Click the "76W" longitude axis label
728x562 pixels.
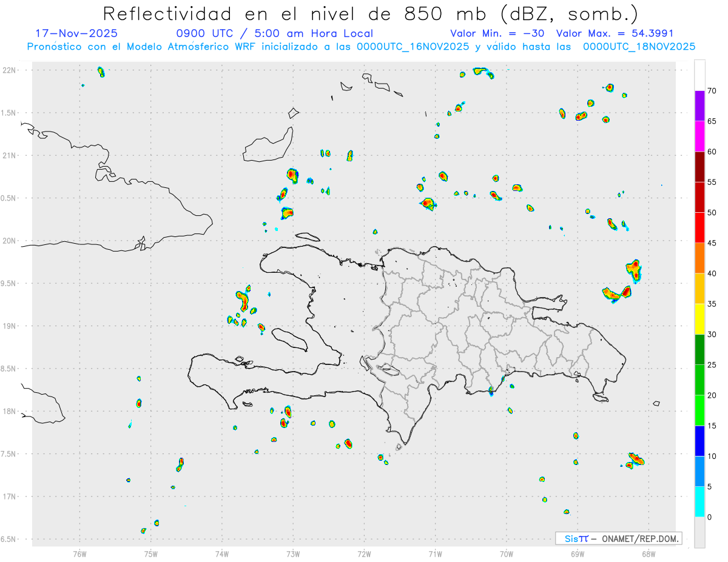[79, 554]
